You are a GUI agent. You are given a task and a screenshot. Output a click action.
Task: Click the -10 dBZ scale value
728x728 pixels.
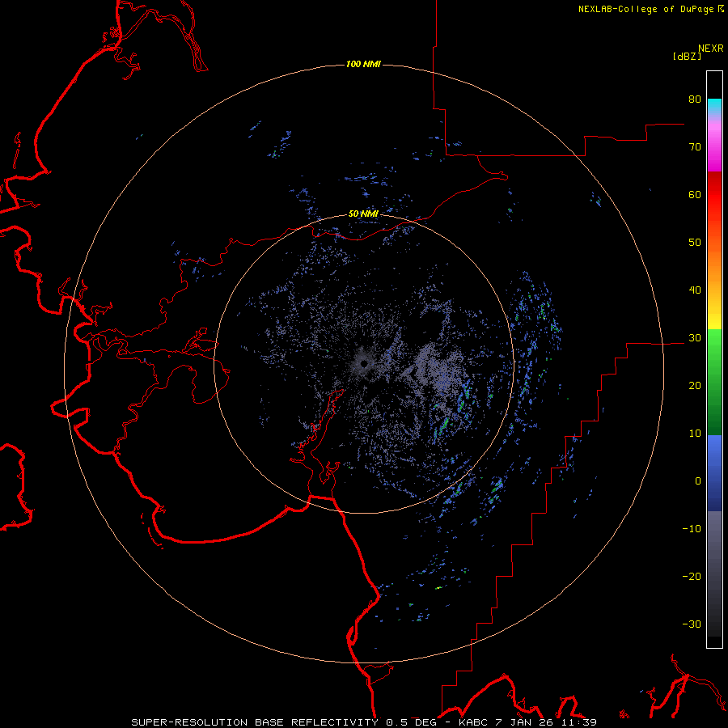(x=692, y=529)
